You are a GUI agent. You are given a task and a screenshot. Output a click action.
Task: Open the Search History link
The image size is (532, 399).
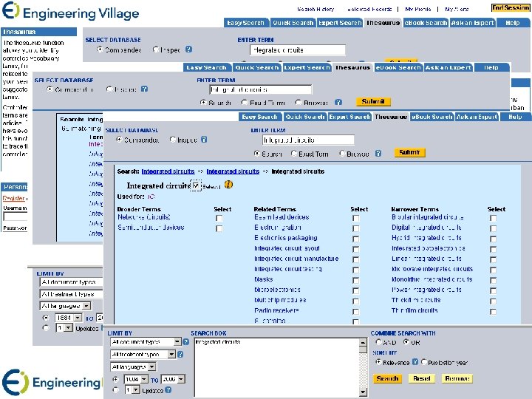tap(316, 9)
